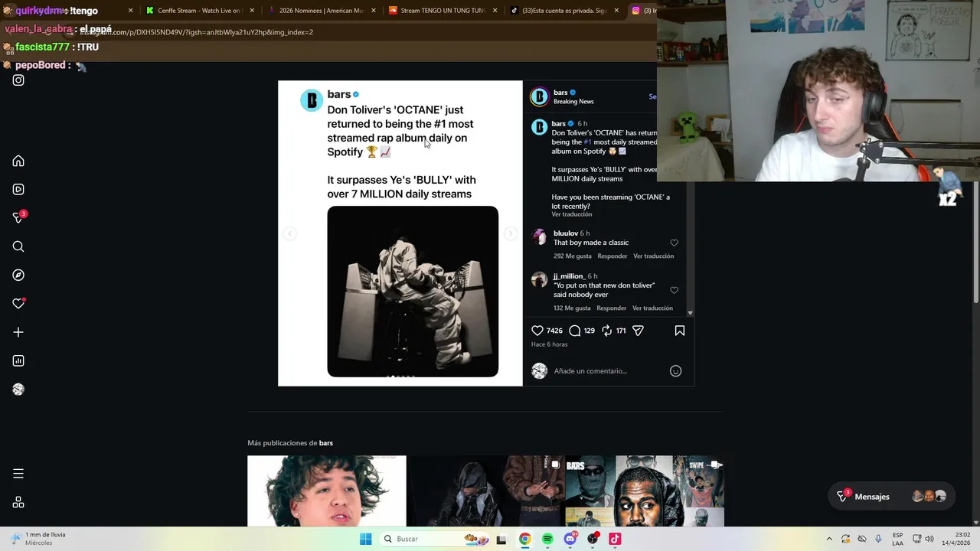Click ESP LAA language indicator

897,539
